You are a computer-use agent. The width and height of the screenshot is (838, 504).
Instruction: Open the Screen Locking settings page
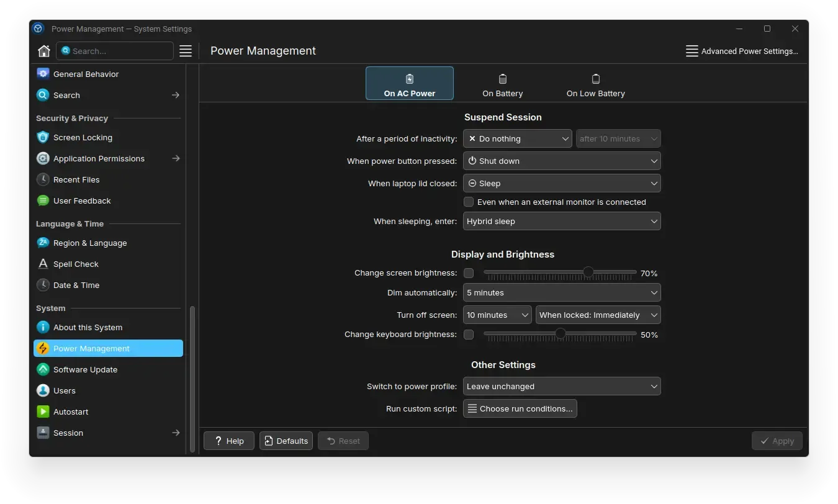coord(108,137)
